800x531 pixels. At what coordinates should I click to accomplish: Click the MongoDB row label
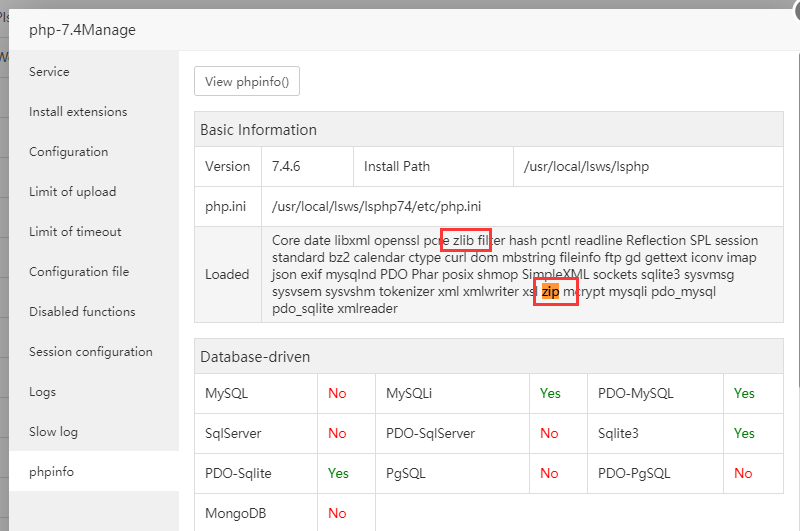tap(234, 513)
